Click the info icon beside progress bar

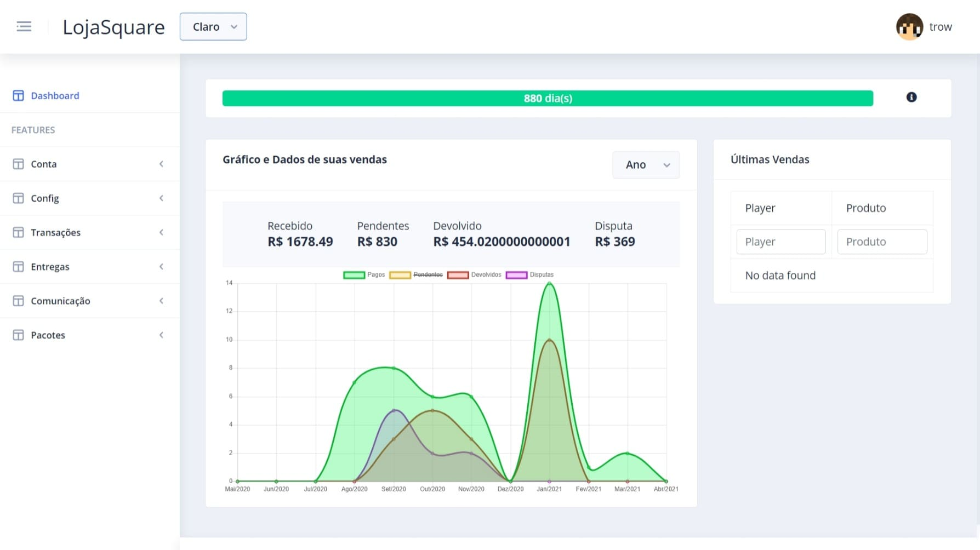[911, 97]
